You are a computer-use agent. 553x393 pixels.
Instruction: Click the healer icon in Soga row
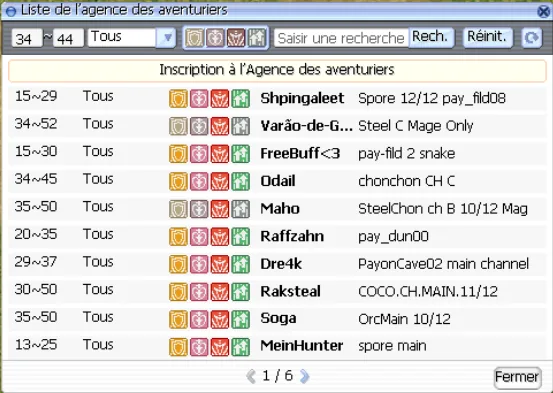click(x=199, y=319)
